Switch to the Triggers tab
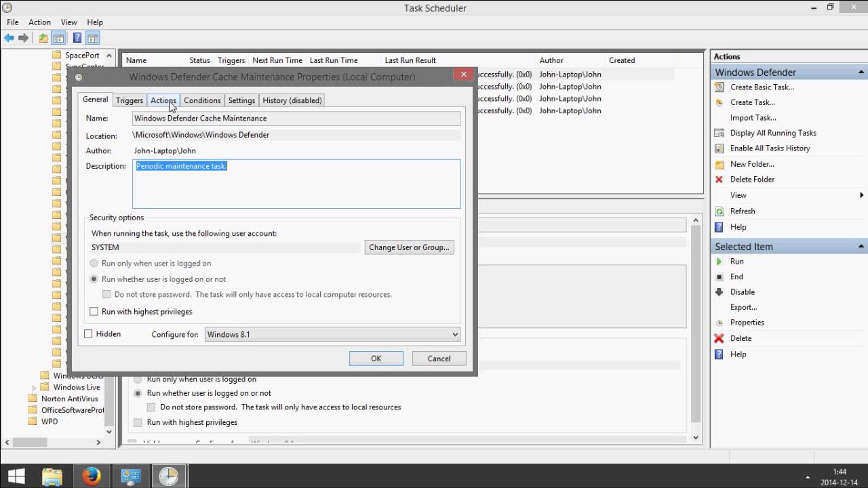Screen dimensions: 868x488 [x=129, y=100]
